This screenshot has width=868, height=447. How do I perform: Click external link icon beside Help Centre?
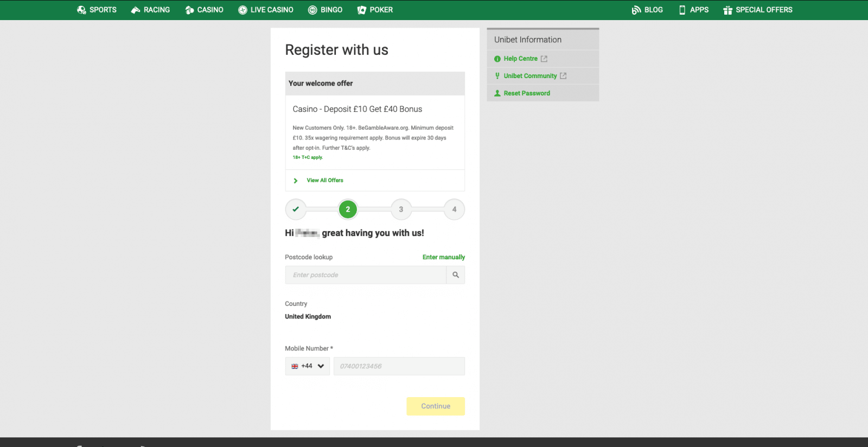pos(544,59)
